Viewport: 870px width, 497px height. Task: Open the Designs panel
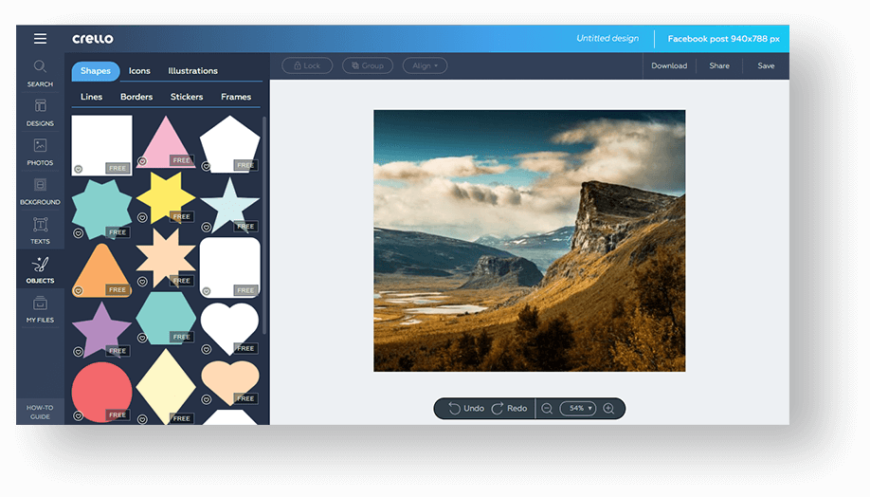[x=40, y=112]
